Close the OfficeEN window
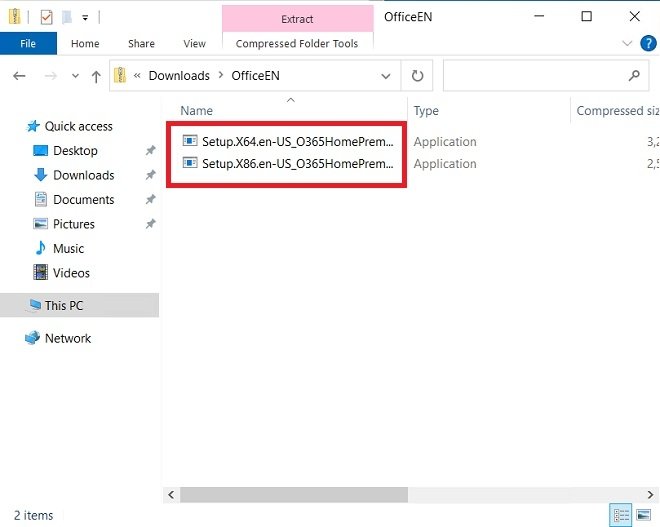 634,16
